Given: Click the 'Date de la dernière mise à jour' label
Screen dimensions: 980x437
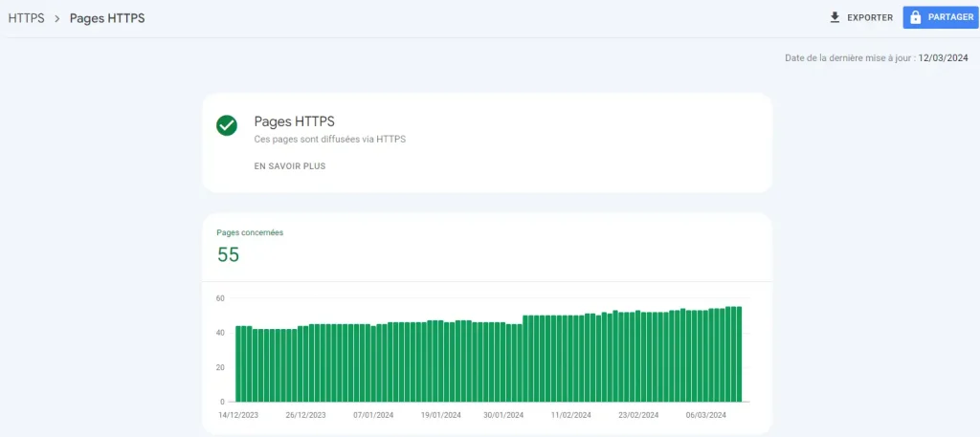Looking at the screenshot, I should (x=850, y=58).
